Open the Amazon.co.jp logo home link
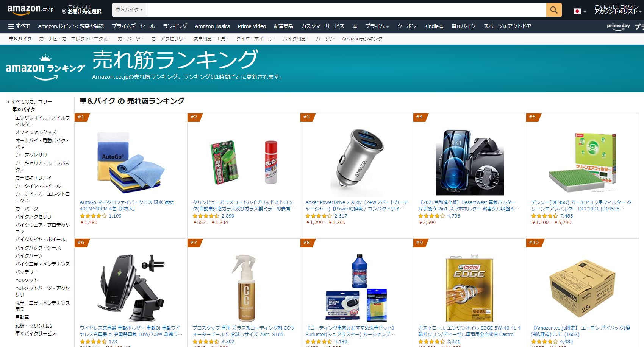The width and height of the screenshot is (644, 347). tap(30, 9)
